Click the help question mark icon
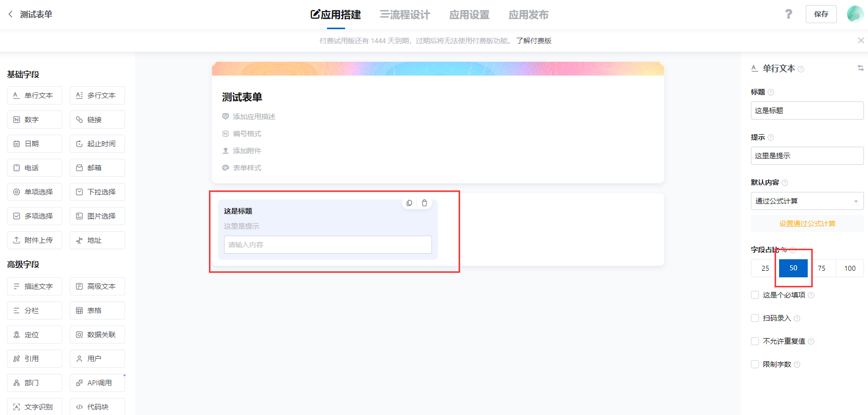The image size is (868, 415). pyautogui.click(x=789, y=14)
